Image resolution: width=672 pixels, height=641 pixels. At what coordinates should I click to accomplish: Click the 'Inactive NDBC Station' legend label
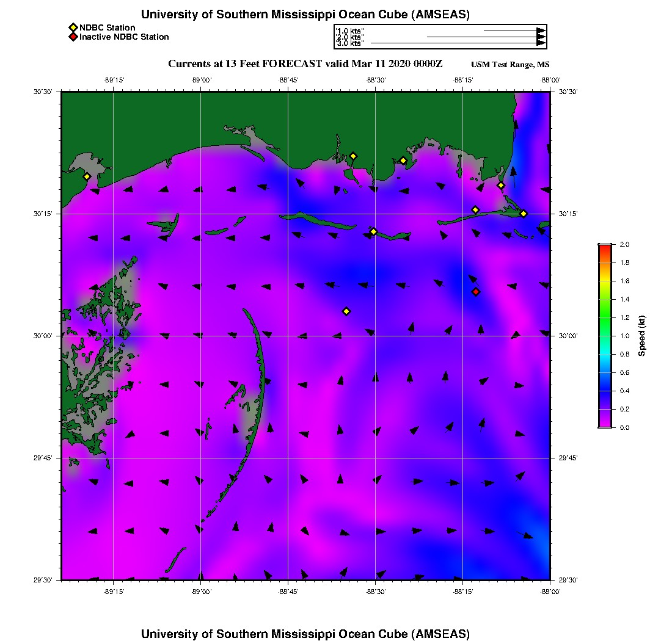(x=124, y=37)
